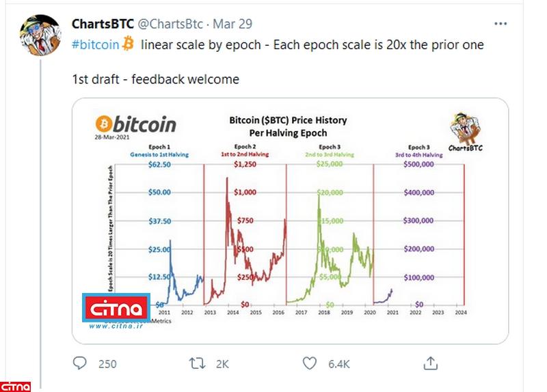Click the reply speech bubble icon
Screen dimensions: 547x392
80,363
